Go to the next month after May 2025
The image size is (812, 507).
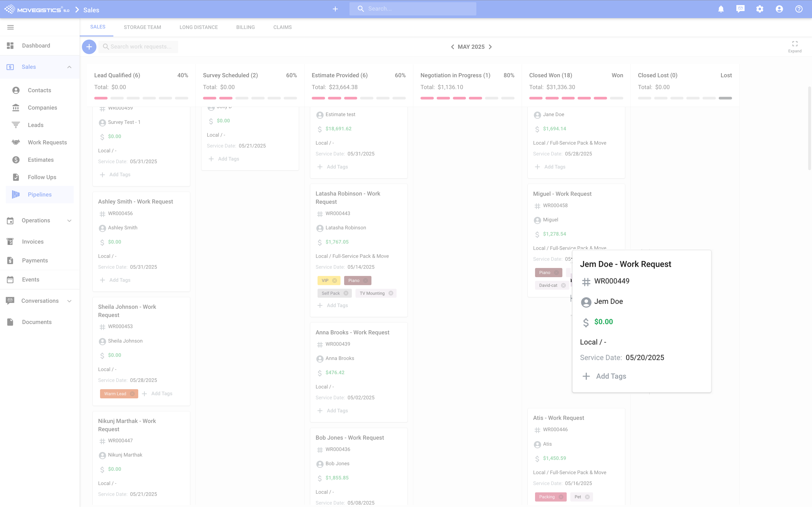tap(490, 47)
